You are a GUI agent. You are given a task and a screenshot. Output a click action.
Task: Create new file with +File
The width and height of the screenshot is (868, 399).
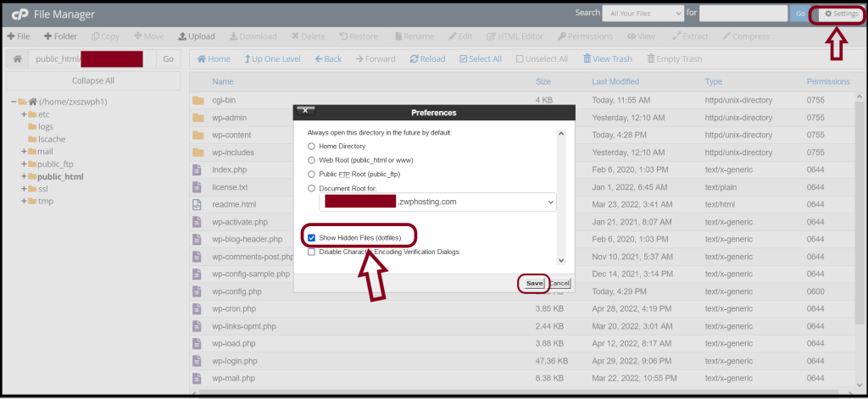[19, 36]
